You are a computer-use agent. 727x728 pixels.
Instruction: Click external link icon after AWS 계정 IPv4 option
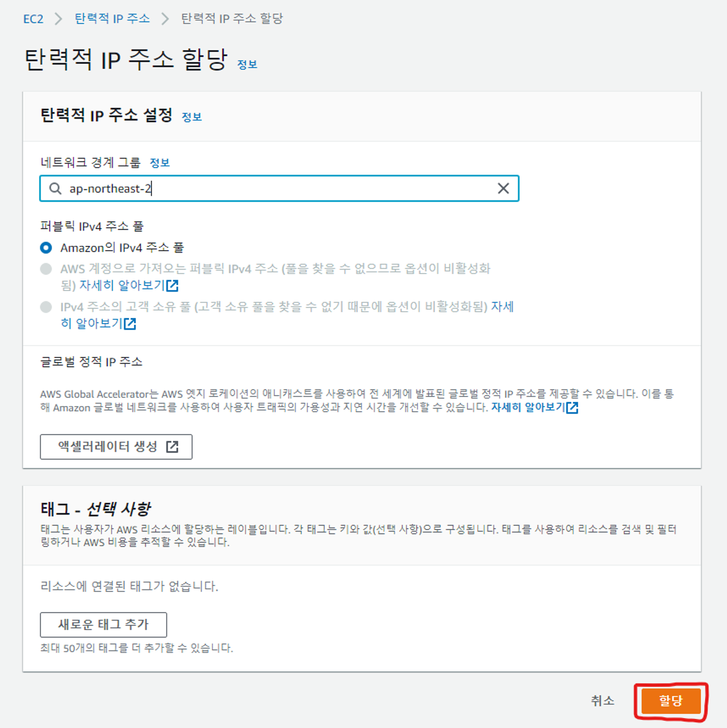[x=172, y=285]
